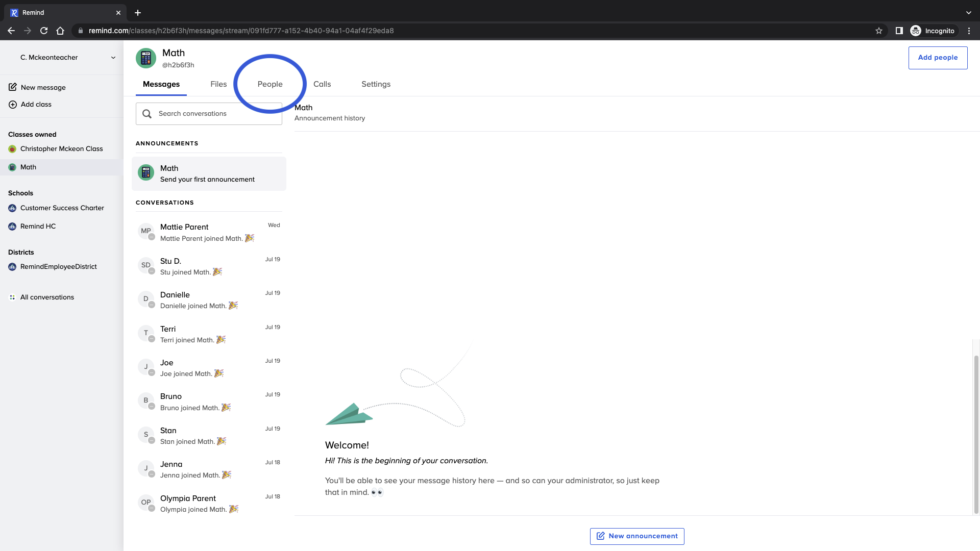Reload the page in browser

(44, 31)
